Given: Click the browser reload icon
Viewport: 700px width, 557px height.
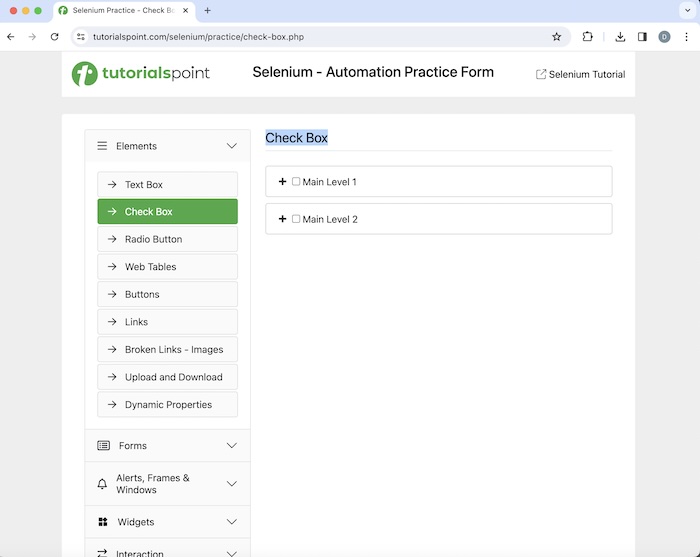Looking at the screenshot, I should (x=54, y=36).
